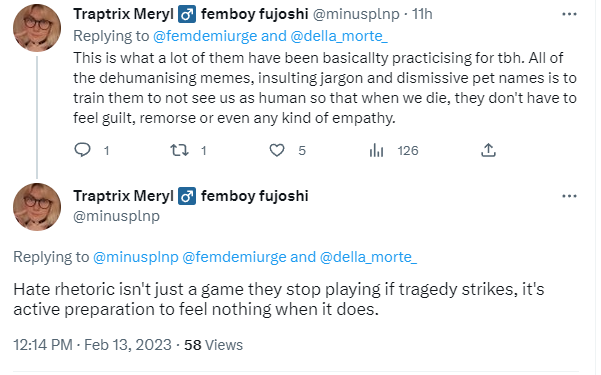Open the second tweet's profile avatar
The image size is (601, 375).
[37, 207]
